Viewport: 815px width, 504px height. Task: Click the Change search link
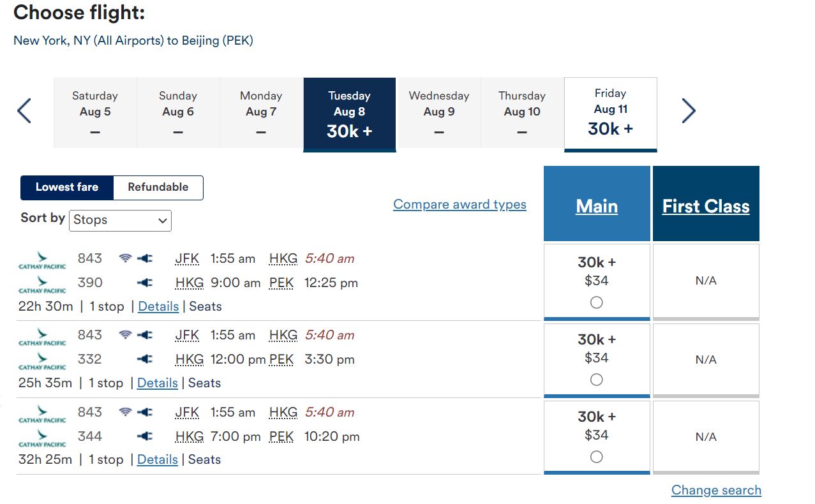[x=716, y=491]
